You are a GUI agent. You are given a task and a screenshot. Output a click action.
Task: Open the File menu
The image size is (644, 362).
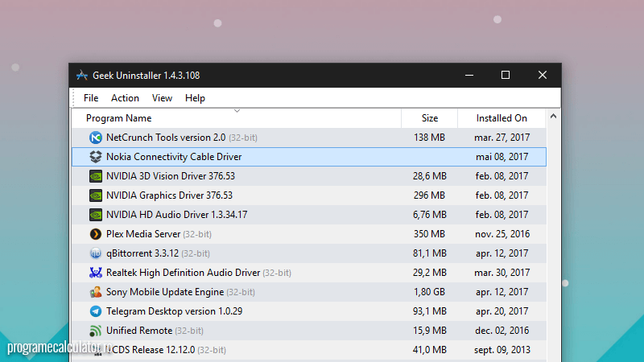click(91, 98)
